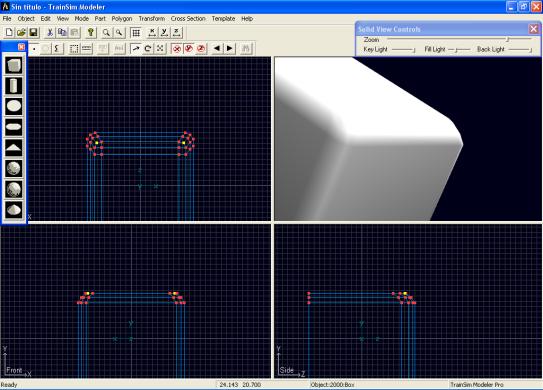
Task: Open an existing file via folder icon
Action: click(21, 33)
